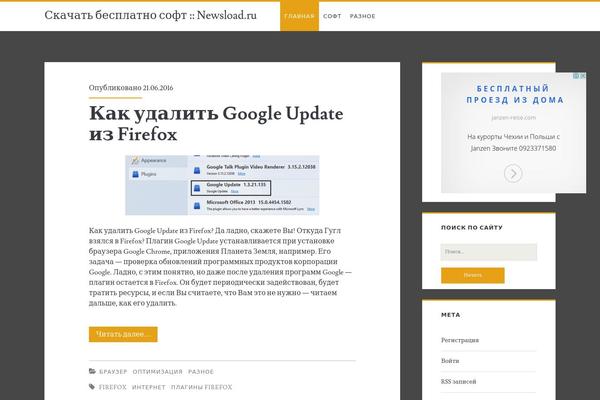Open the РАЗНОЕ menu item in header
This screenshot has width=600, height=400.
[362, 16]
